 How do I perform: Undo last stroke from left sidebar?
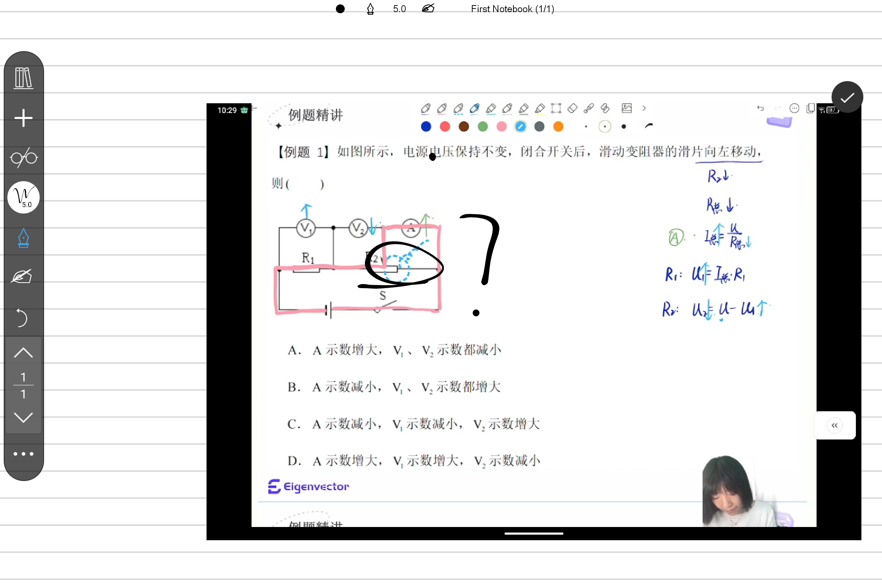[22, 318]
